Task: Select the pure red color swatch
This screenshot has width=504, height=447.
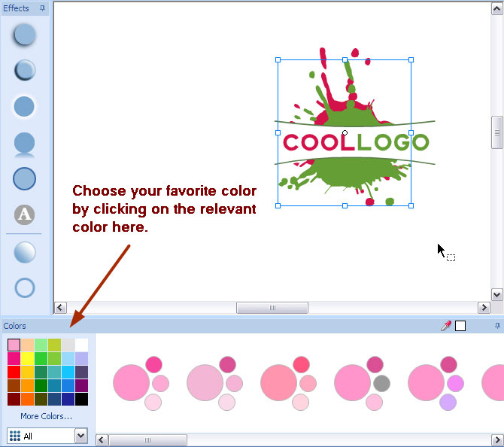Action: pos(14,372)
